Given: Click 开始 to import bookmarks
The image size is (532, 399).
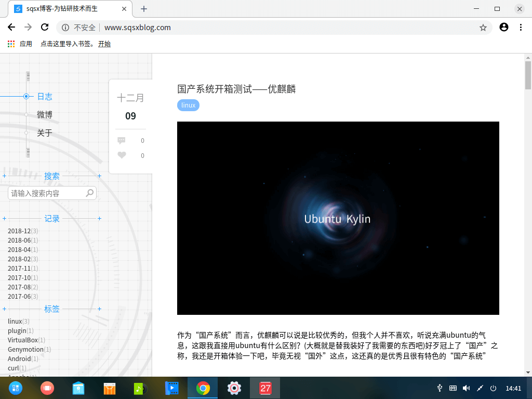Looking at the screenshot, I should click(x=104, y=44).
